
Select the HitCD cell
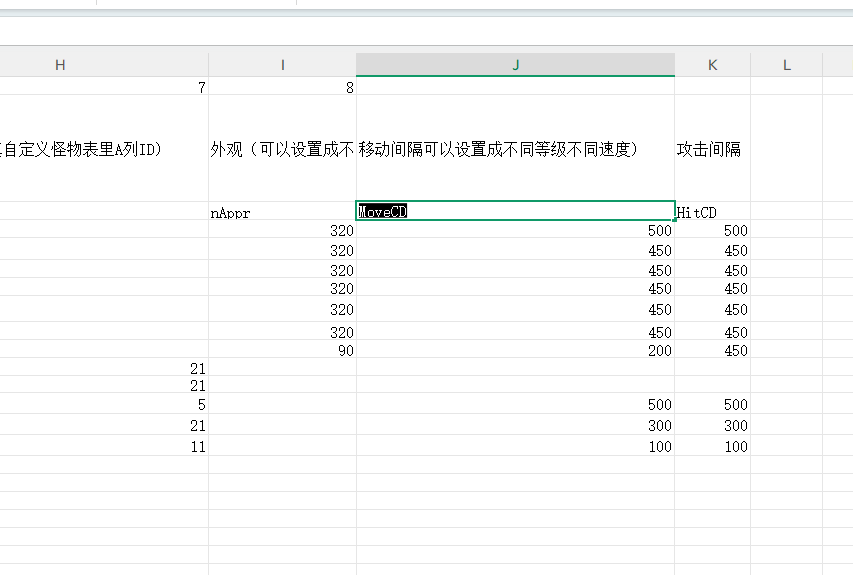[712, 212]
